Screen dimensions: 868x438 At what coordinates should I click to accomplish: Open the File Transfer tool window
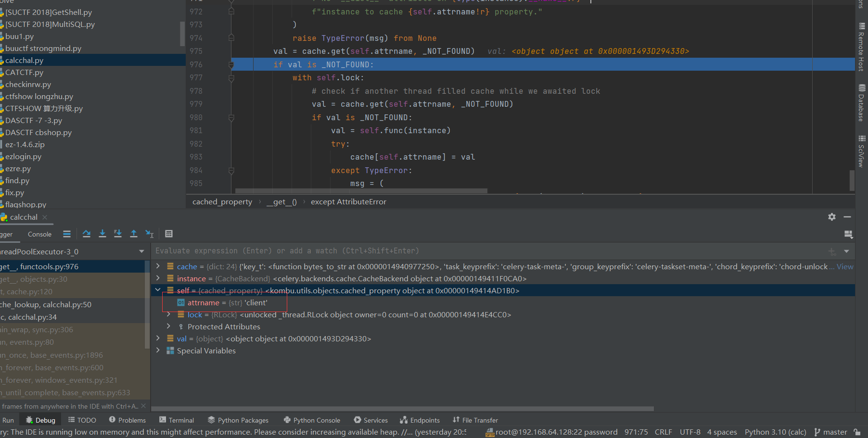(x=475, y=420)
